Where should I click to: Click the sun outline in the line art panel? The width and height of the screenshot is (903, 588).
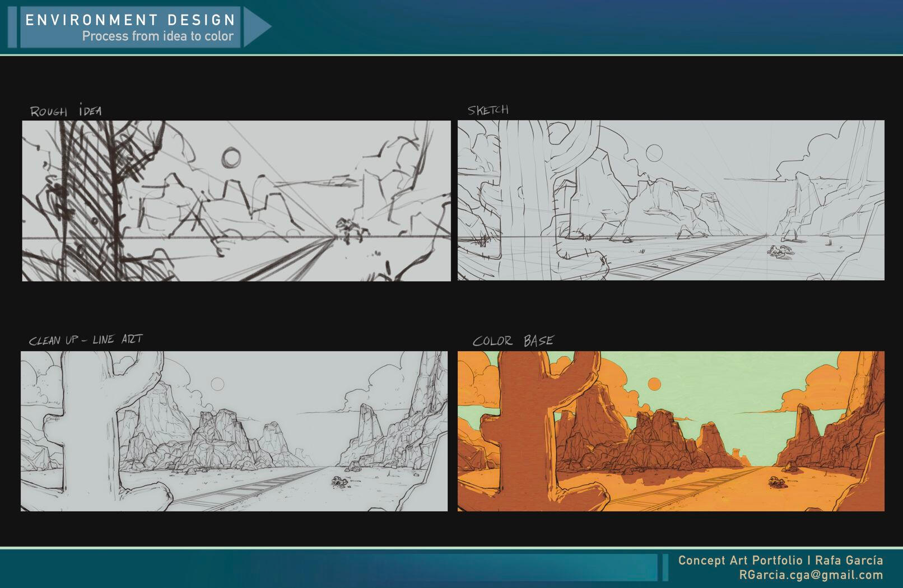click(217, 384)
